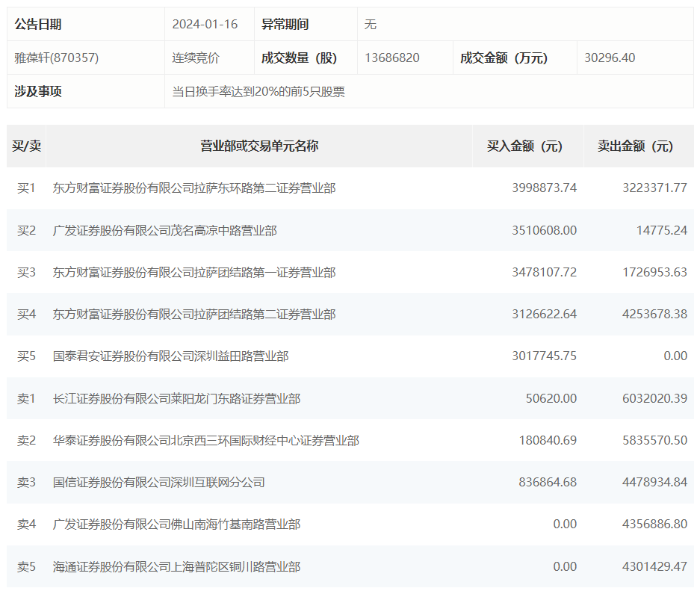Viewport: 700px width, 591px height.
Task: Select the 广发证券佛山南海竹基南路营业部 name
Action: click(x=176, y=524)
